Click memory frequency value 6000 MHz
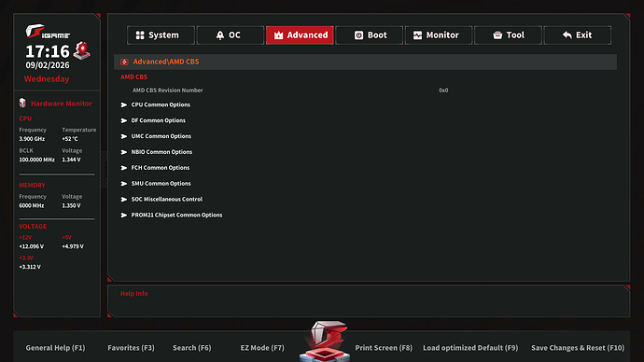Screen dimensions: 644x362 tap(31, 205)
